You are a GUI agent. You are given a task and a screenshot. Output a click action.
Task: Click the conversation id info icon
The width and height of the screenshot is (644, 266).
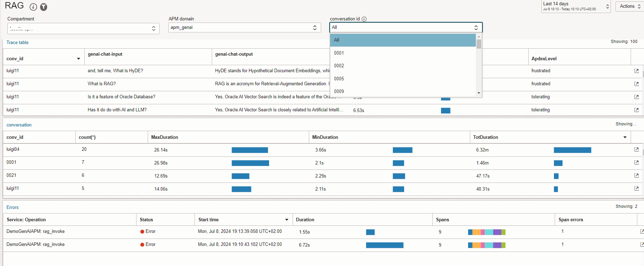(x=364, y=19)
